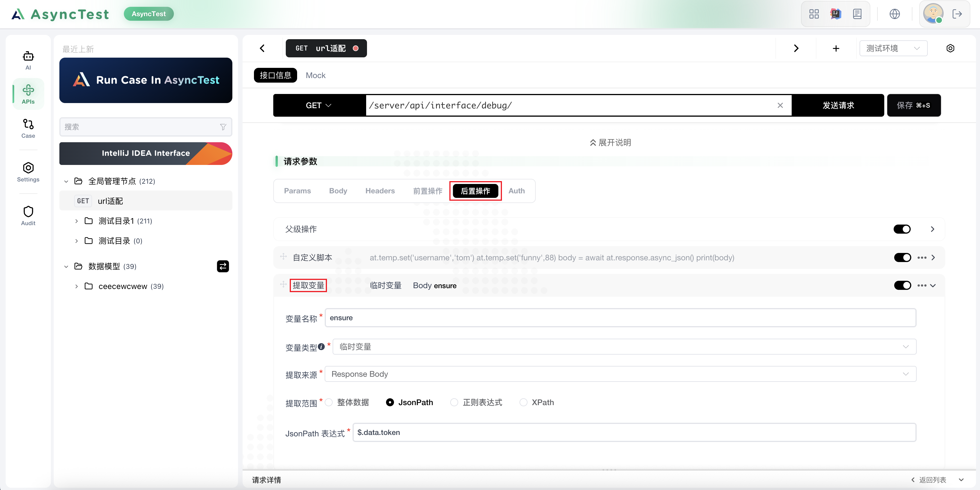The image size is (980, 490).
Task: Open the GET method dropdown
Action: point(318,105)
